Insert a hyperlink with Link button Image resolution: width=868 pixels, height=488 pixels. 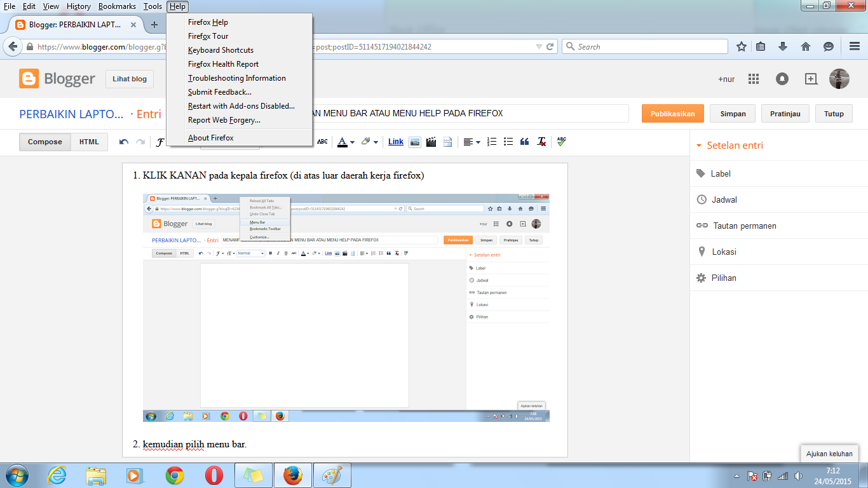(x=396, y=142)
